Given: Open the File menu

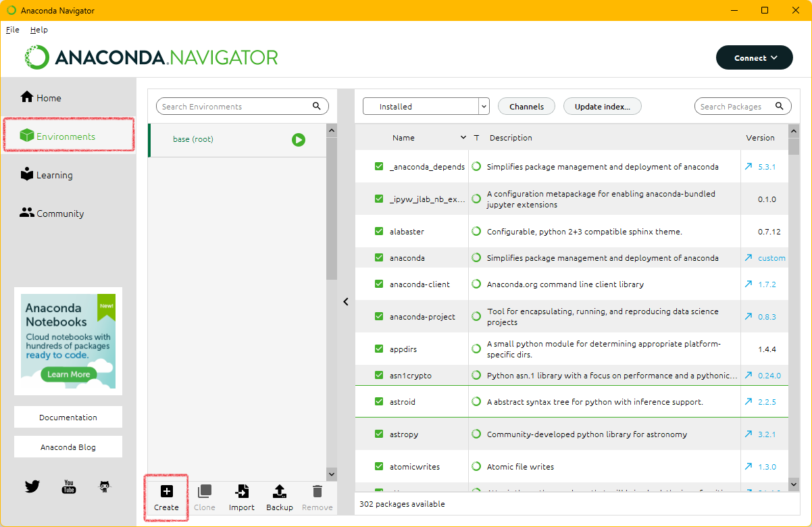Looking at the screenshot, I should pos(13,30).
